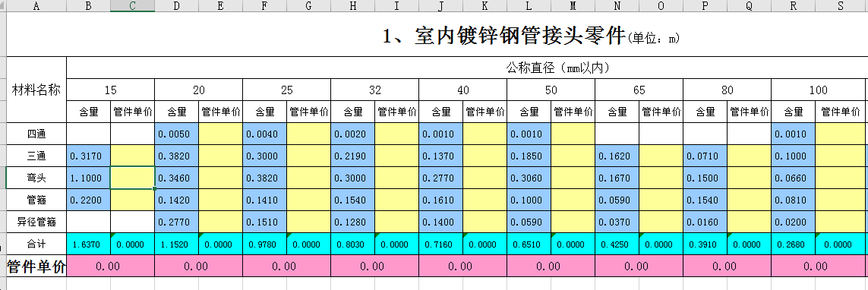Click the diameter header 25
The height and width of the screenshot is (290, 868).
[287, 90]
